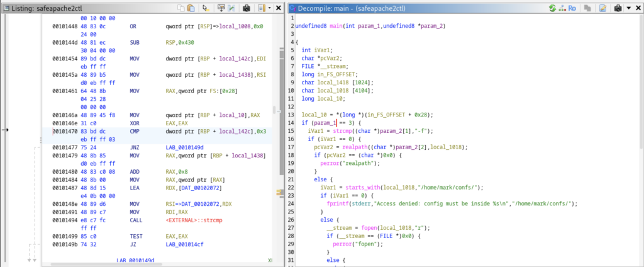Open the Listing field editor icon

[x=220, y=8]
